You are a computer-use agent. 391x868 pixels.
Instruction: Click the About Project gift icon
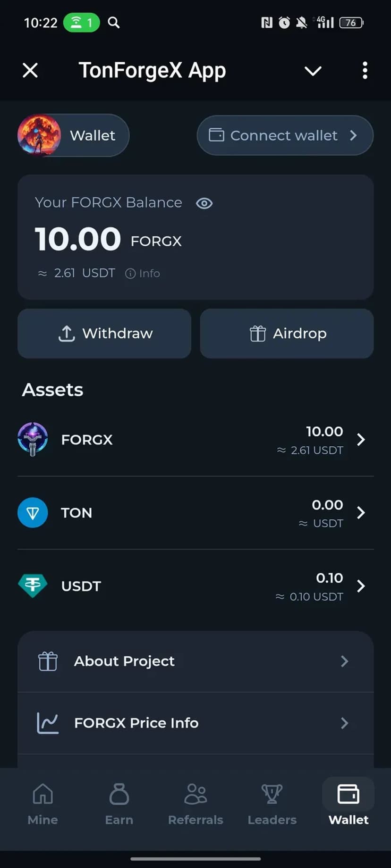pos(48,661)
